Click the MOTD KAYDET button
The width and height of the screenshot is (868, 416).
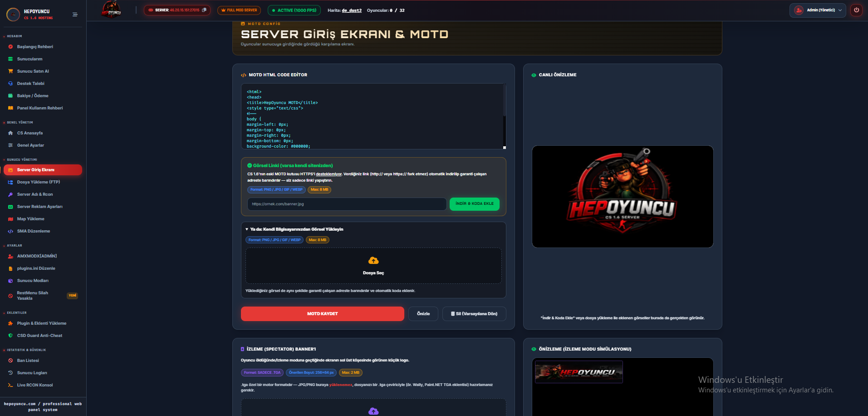pos(322,314)
